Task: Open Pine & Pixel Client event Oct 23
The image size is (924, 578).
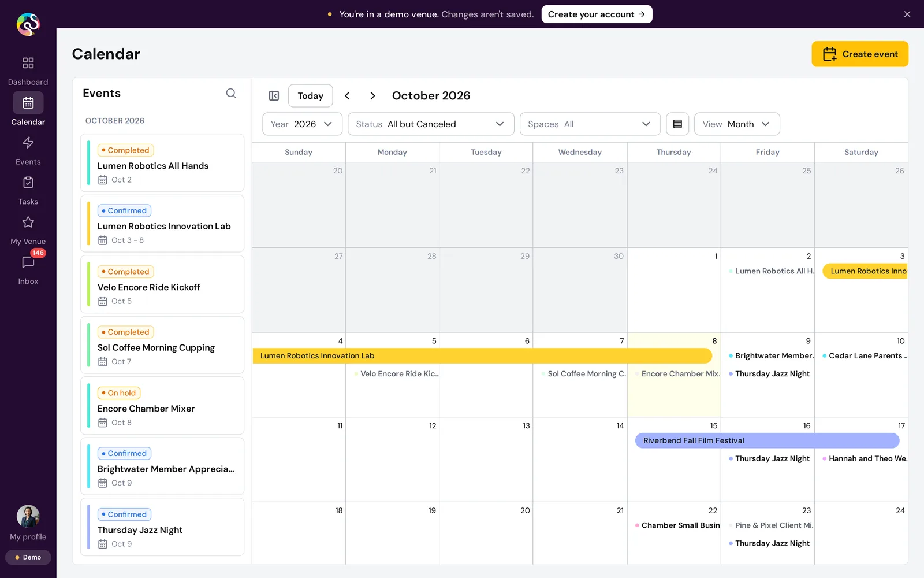Action: coord(770,525)
